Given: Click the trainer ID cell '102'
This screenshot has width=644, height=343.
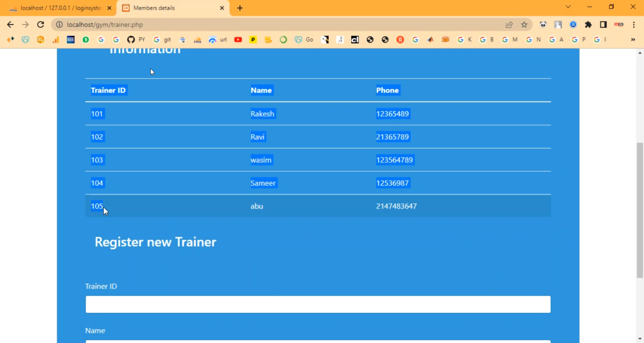Looking at the screenshot, I should (97, 137).
